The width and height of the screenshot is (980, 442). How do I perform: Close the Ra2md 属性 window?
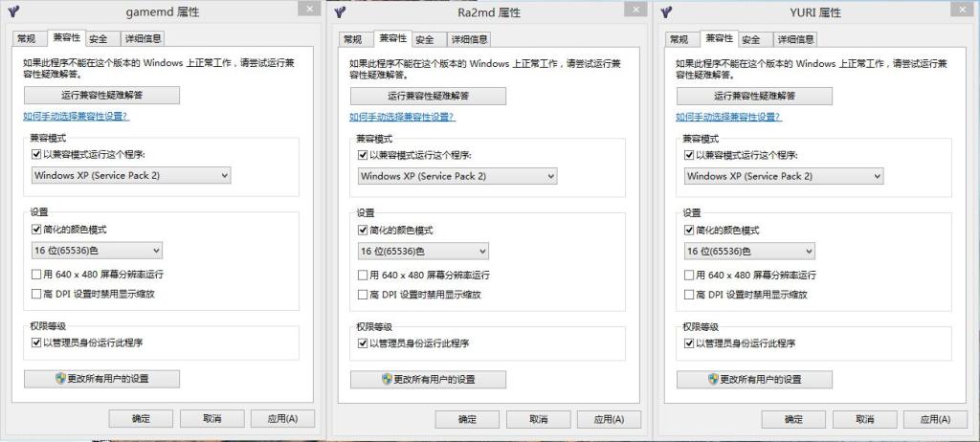635,9
